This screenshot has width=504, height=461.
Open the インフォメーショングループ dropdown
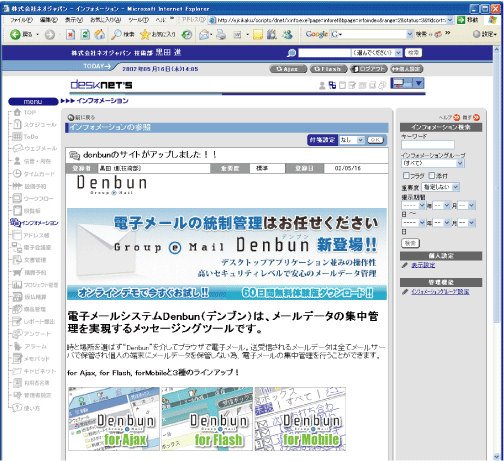pyautogui.click(x=432, y=163)
